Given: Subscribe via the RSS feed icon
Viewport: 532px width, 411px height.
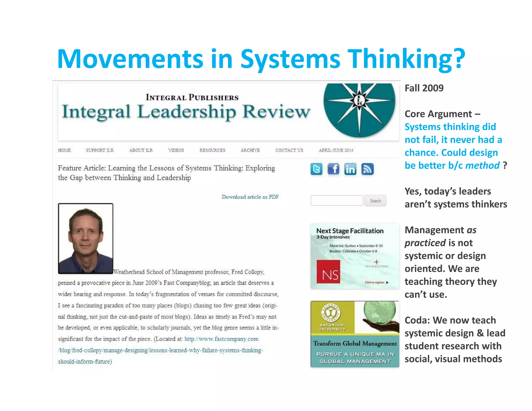Looking at the screenshot, I should point(367,169).
